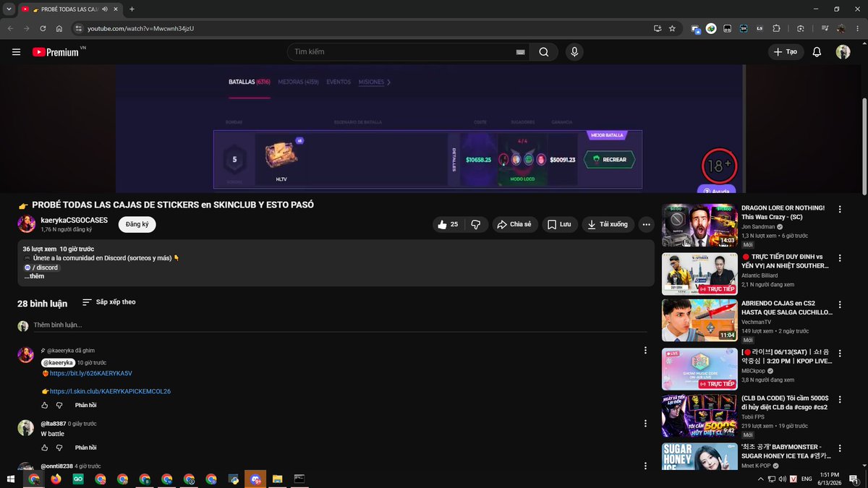The width and height of the screenshot is (868, 488).
Task: Open options for Dragon Lore video
Action: coord(840,210)
